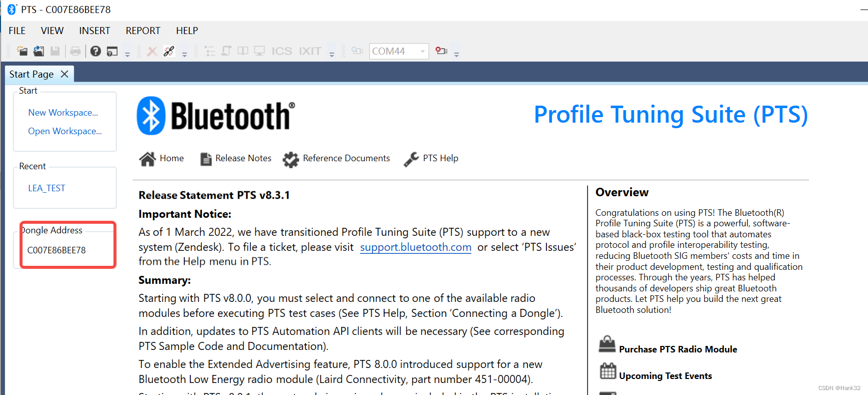Click the monitor display toolbar icon
868x395 pixels.
259,51
